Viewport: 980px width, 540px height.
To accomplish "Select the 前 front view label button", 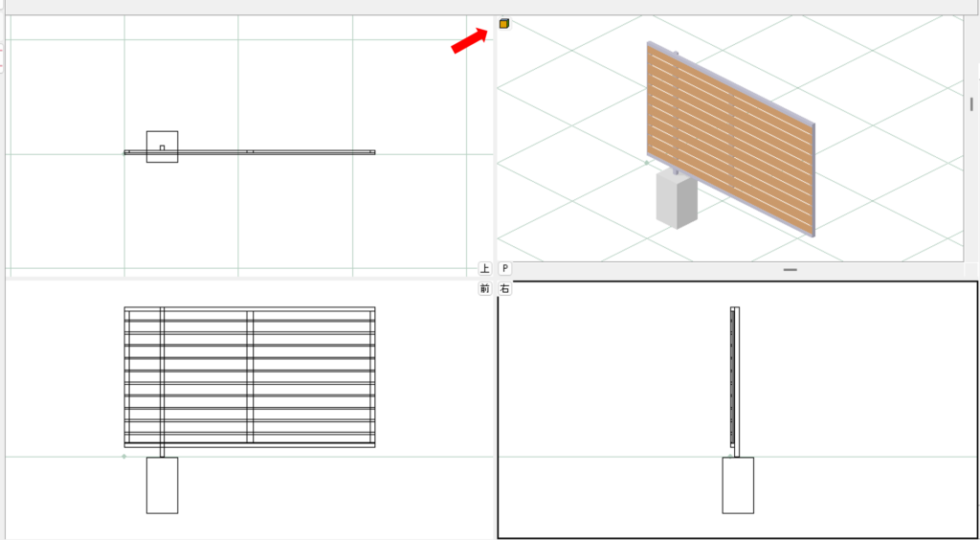I will pos(485,288).
